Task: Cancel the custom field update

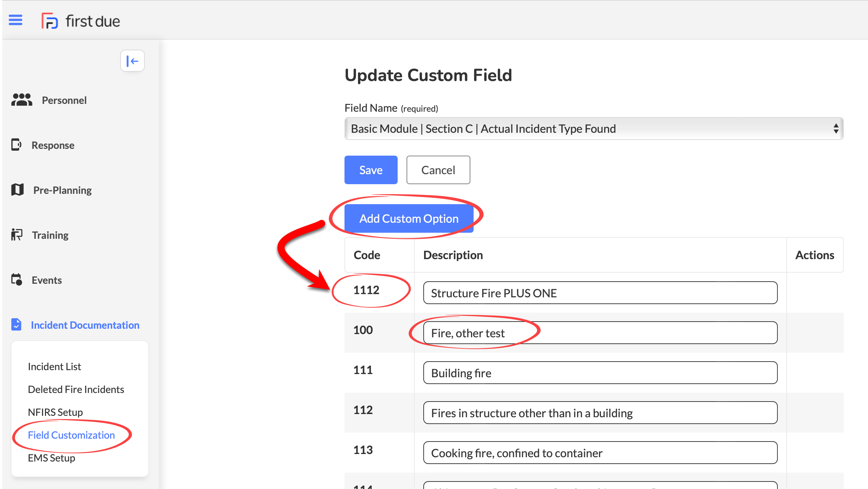Action: point(438,170)
